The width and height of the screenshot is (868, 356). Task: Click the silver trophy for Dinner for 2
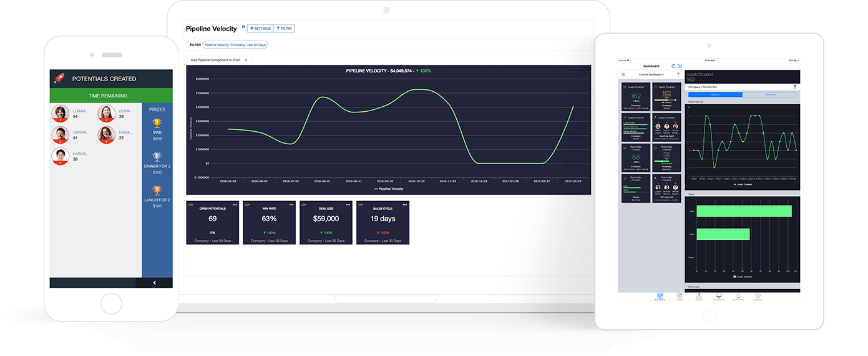point(157,157)
